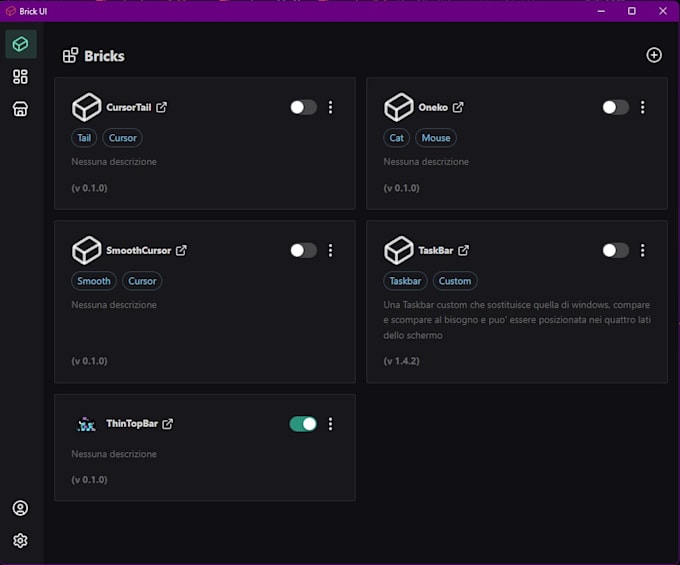Maximize the Brick UI window
Screen dimensions: 680x565
coord(632,11)
